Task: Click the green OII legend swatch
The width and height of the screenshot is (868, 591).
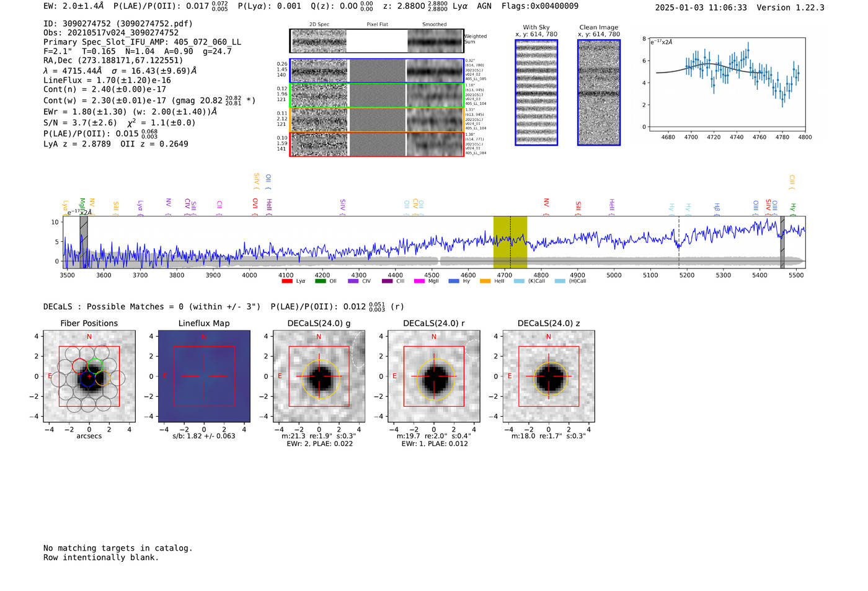Action: click(x=320, y=281)
